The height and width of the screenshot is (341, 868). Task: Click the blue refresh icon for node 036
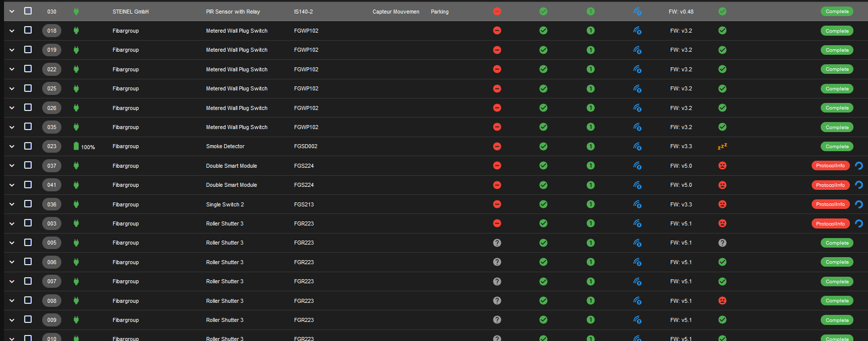click(859, 204)
